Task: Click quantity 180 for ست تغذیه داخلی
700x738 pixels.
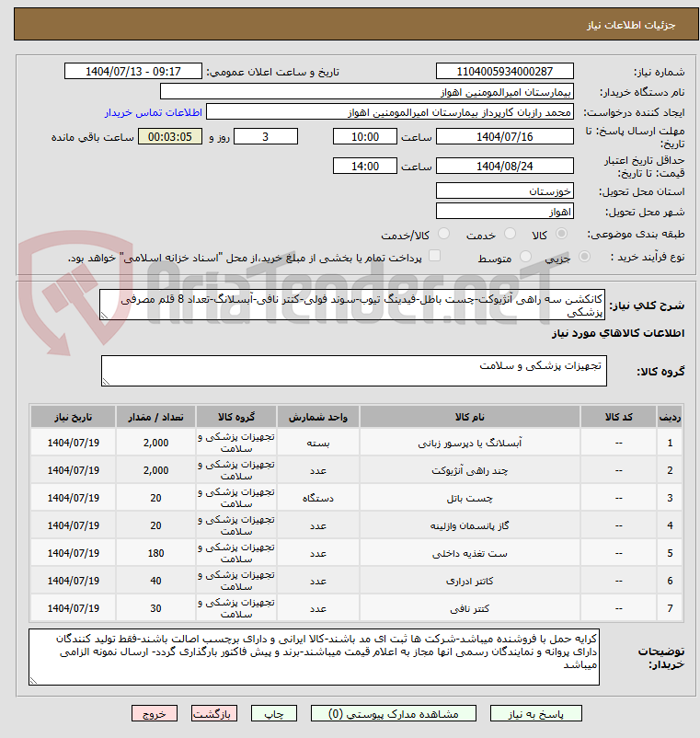Action: [155, 553]
